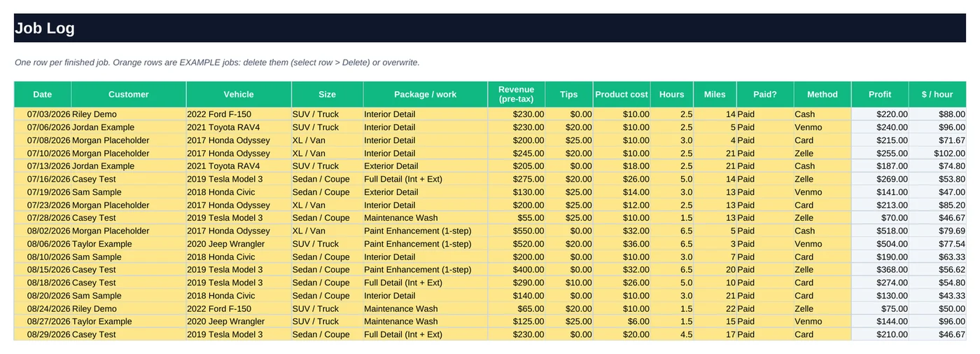Click the Job Log title banner
Screen dimensions: 980x354
coord(489,28)
